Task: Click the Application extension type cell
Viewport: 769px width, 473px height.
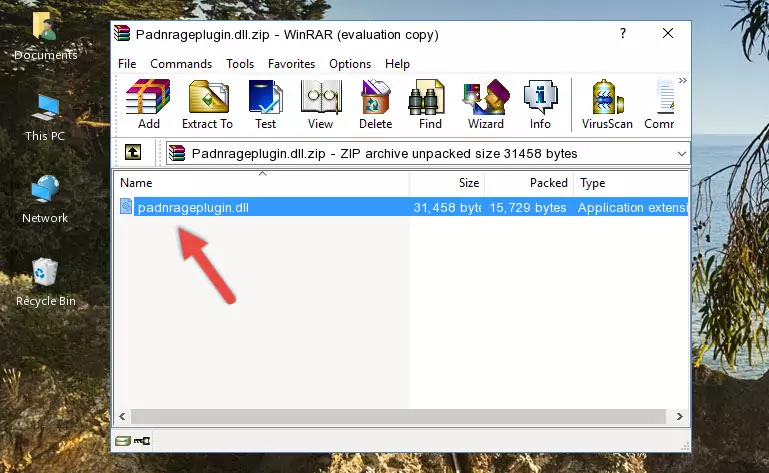Action: click(x=632, y=208)
